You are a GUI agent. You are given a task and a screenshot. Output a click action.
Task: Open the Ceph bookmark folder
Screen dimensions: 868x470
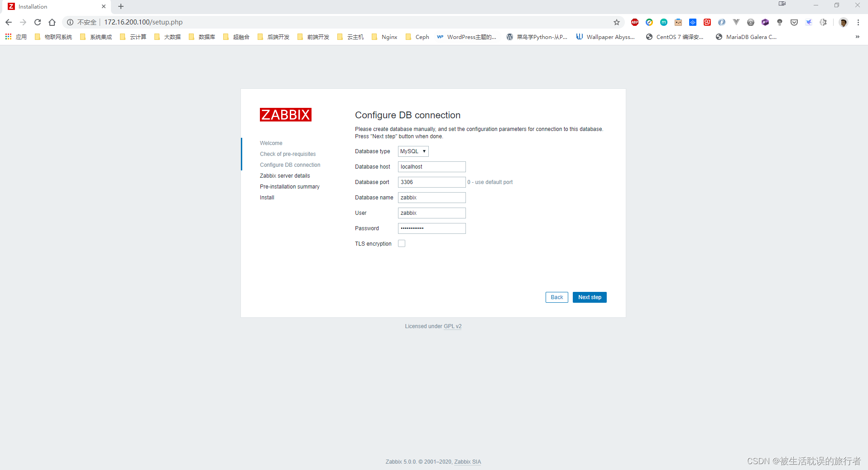click(417, 37)
